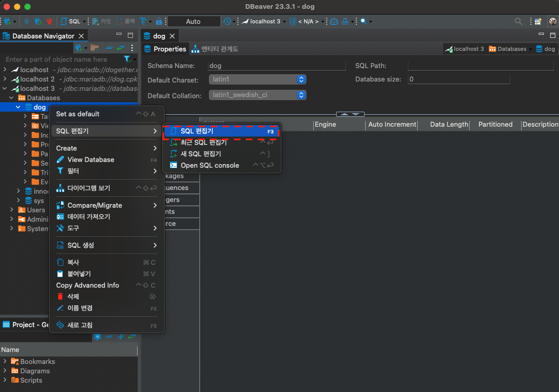Expand the Bookmarks folder in Project panel

(x=5, y=361)
